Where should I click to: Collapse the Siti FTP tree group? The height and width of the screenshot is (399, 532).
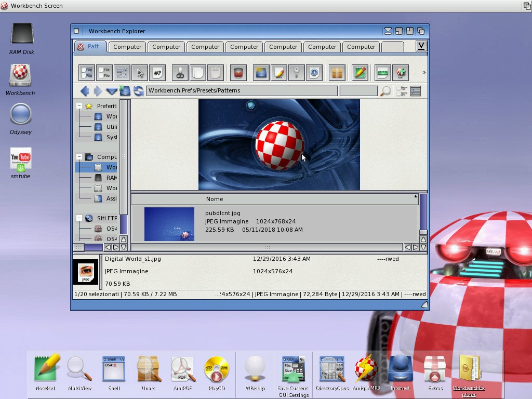[79, 218]
